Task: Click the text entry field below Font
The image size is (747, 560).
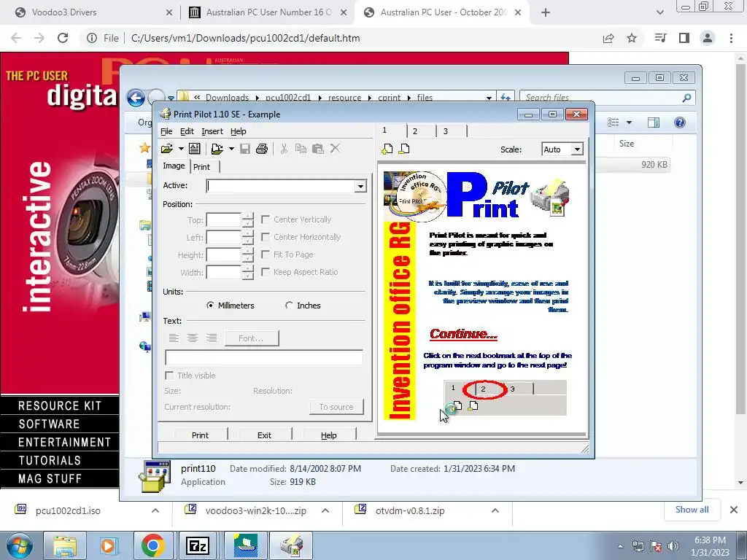Action: pos(264,357)
